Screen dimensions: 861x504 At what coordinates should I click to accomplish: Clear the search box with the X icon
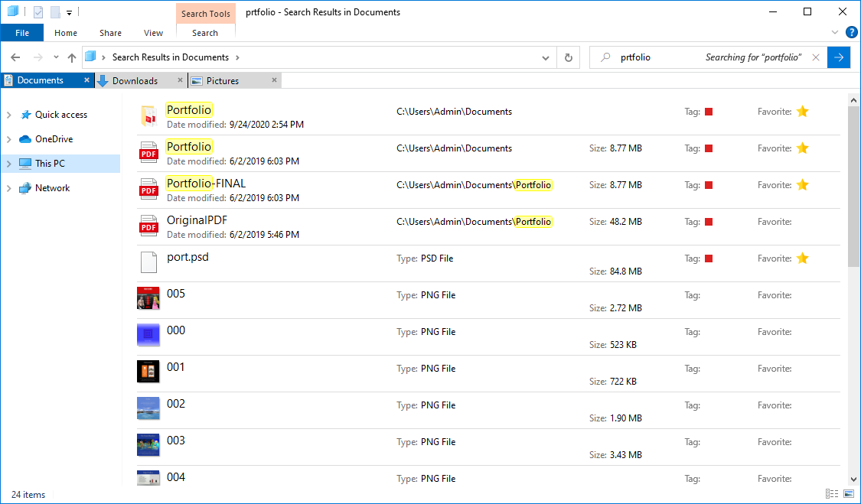click(816, 57)
